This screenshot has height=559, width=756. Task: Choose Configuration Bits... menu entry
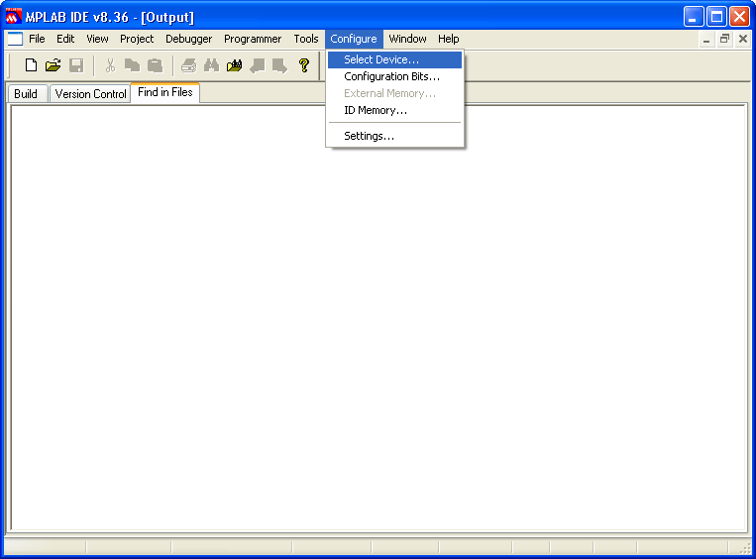tap(394, 76)
